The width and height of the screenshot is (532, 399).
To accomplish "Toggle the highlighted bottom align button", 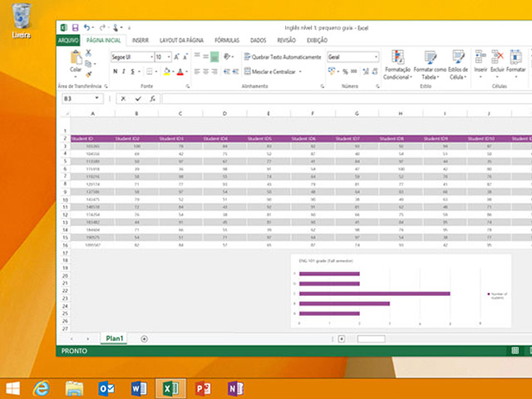I will (214, 57).
